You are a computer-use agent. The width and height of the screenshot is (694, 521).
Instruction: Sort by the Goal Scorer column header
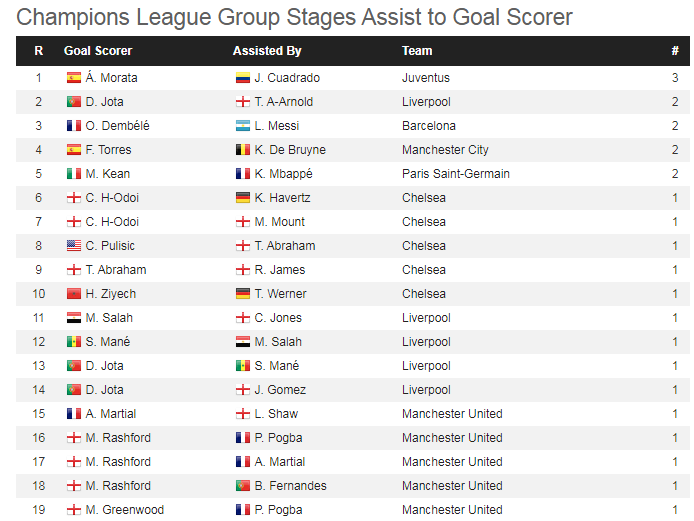click(x=98, y=51)
